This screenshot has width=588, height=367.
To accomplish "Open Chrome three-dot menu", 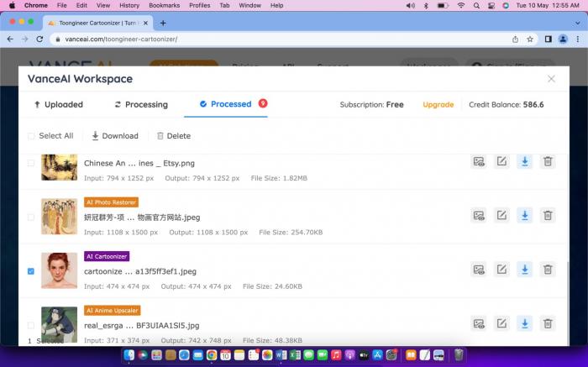I will pyautogui.click(x=578, y=39).
